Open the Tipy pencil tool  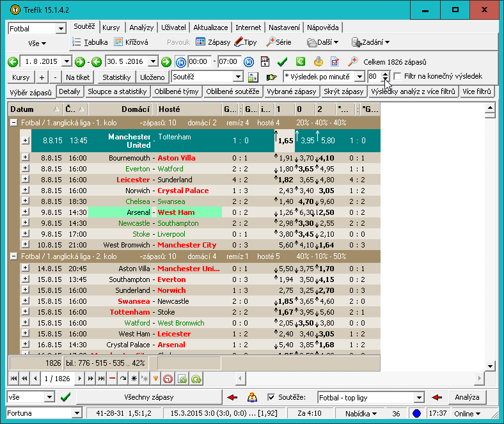(x=246, y=42)
